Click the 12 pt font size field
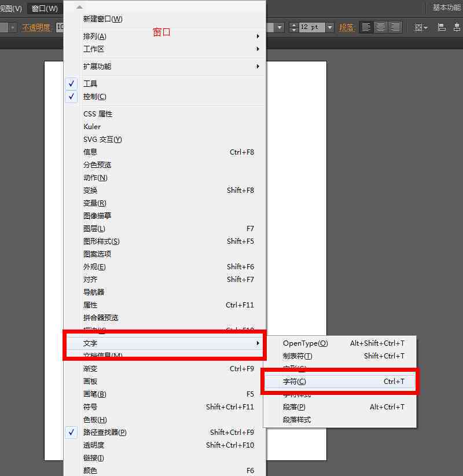The width and height of the screenshot is (463, 476). click(312, 27)
